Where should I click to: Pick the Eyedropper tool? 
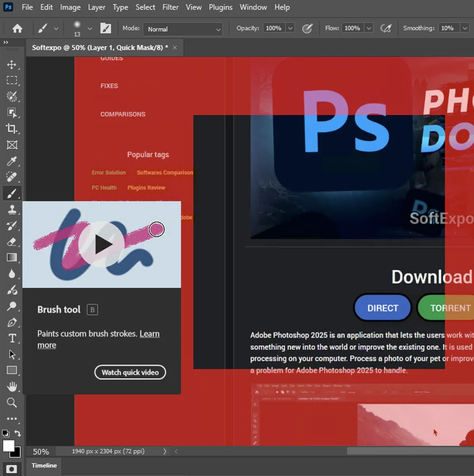[x=12, y=161]
